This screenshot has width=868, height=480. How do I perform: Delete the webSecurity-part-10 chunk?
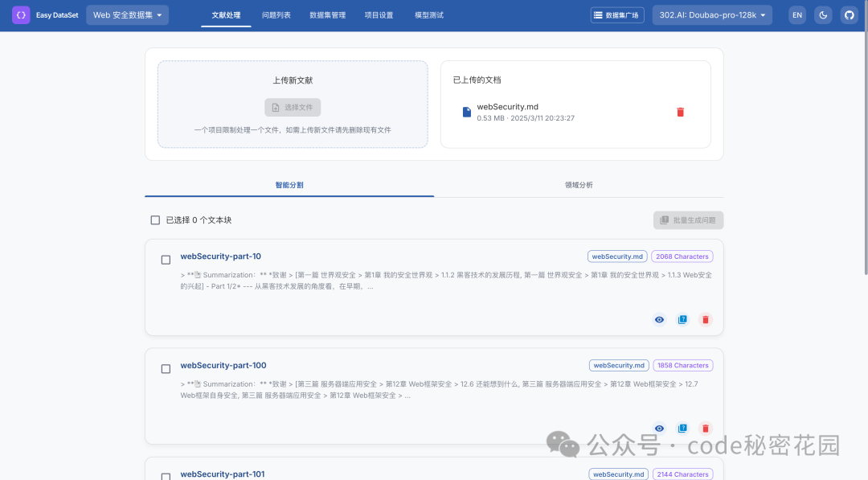[x=706, y=319]
